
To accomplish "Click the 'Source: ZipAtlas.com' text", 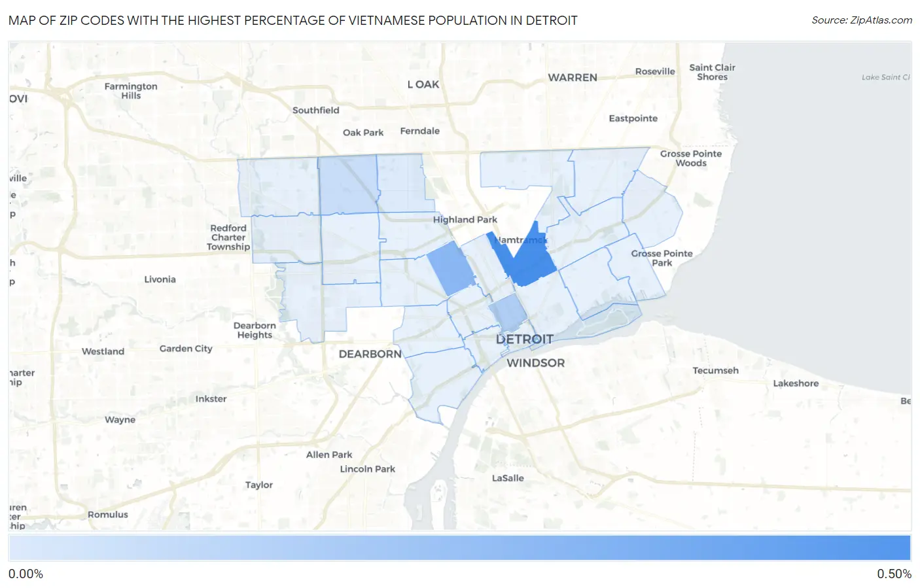I will [862, 20].
